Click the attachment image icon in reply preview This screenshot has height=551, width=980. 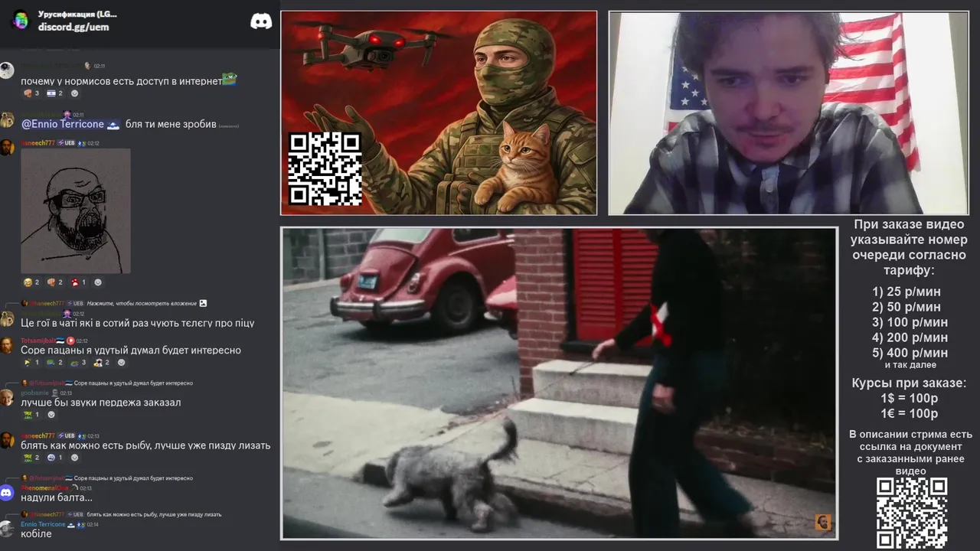tap(203, 304)
